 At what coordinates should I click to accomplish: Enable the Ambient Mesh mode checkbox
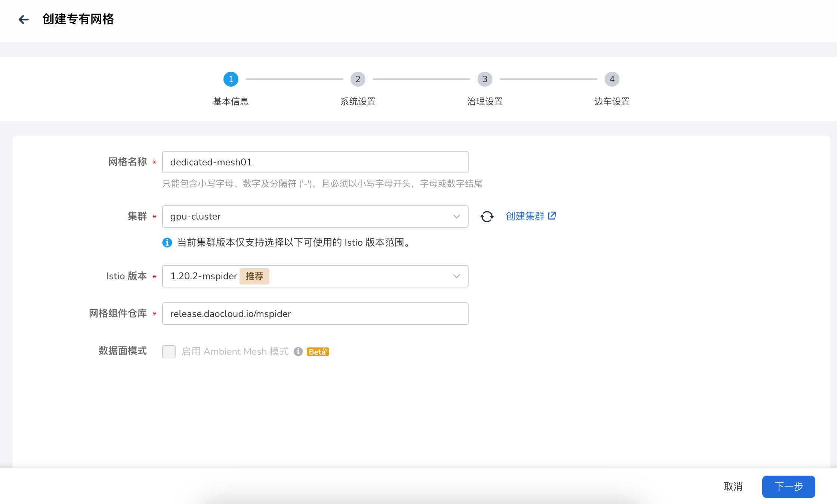point(169,352)
